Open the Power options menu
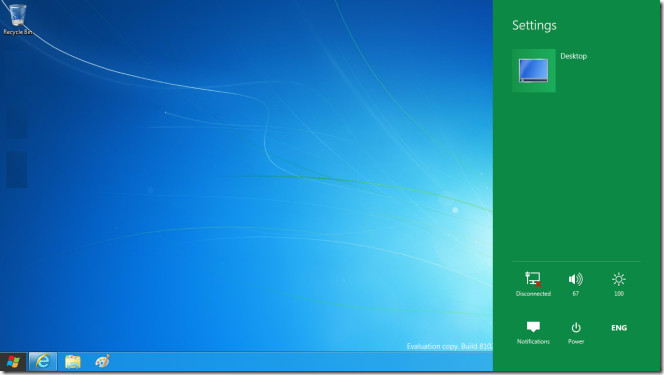This screenshot has width=664, height=375. 576,332
